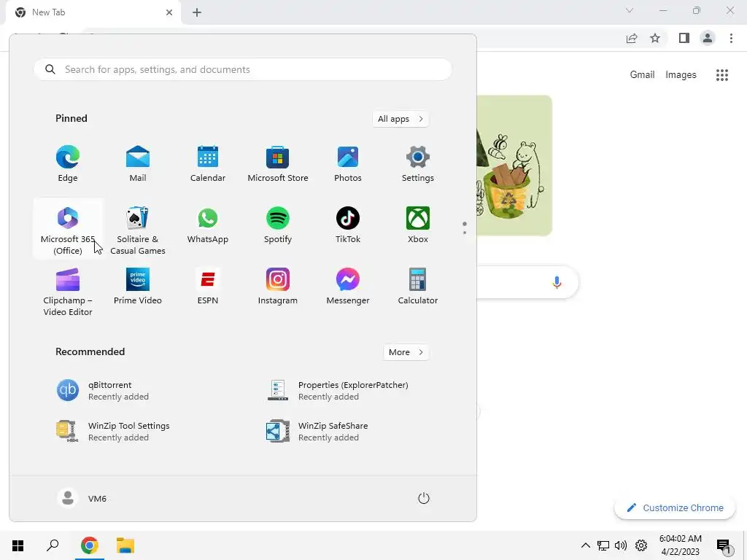The image size is (747, 560).
Task: Share this page icon in Chrome
Action: pos(632,38)
